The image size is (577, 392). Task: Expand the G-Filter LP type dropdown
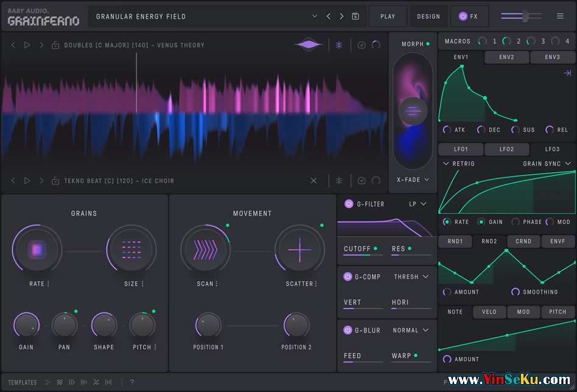click(x=418, y=204)
